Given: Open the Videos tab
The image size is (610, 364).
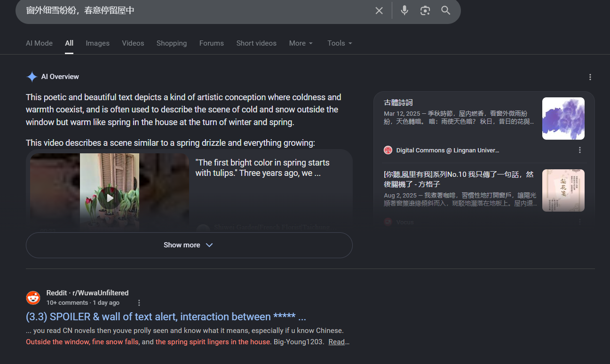Looking at the screenshot, I should pos(133,43).
